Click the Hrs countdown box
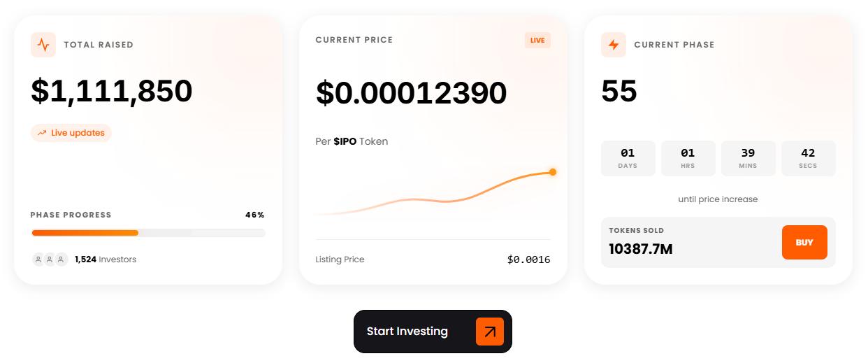868x363 pixels. (688, 158)
